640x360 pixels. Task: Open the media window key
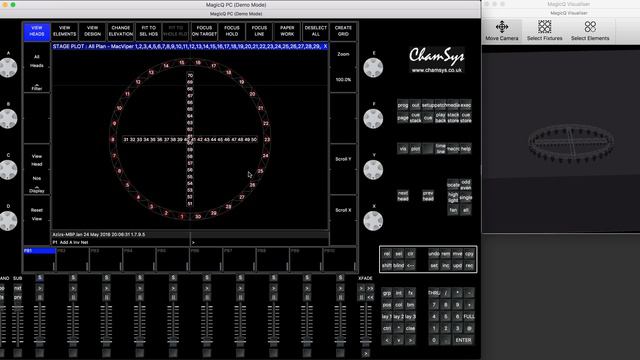(453, 105)
